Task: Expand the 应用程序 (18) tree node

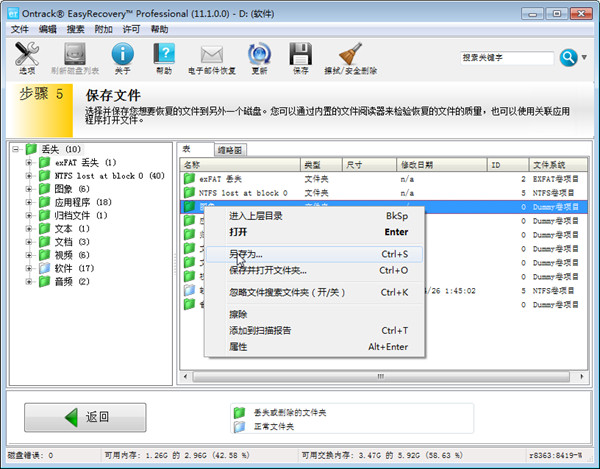Action: click(x=28, y=202)
